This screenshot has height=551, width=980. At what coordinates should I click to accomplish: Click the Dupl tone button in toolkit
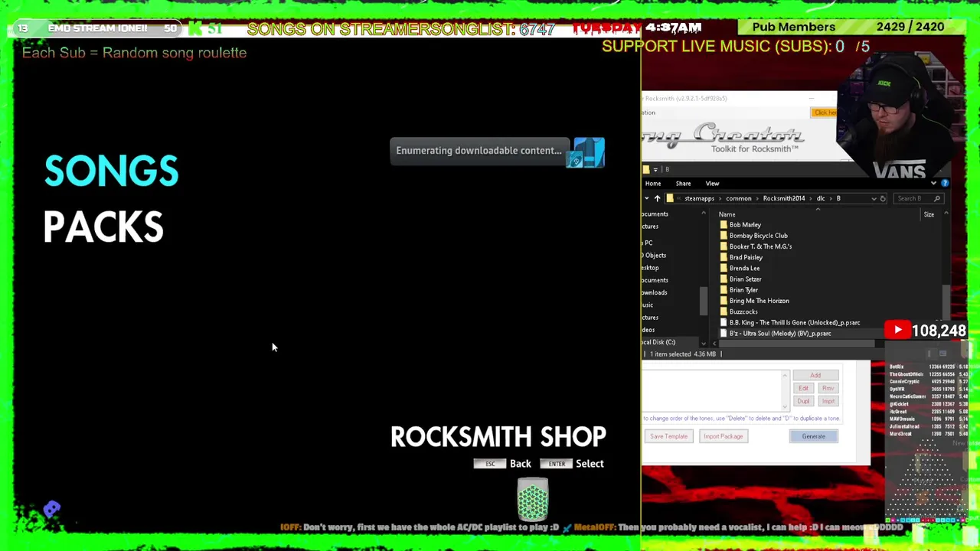(803, 402)
